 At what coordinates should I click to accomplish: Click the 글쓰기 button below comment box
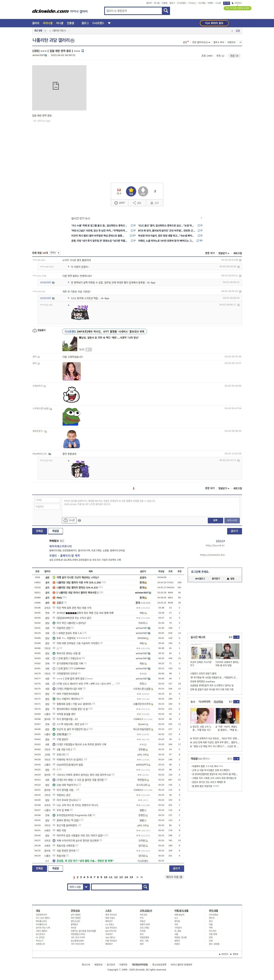coord(234,531)
